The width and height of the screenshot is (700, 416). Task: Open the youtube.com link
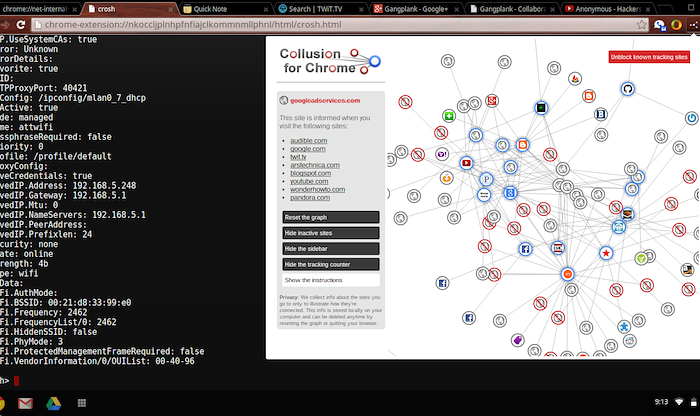pos(309,181)
